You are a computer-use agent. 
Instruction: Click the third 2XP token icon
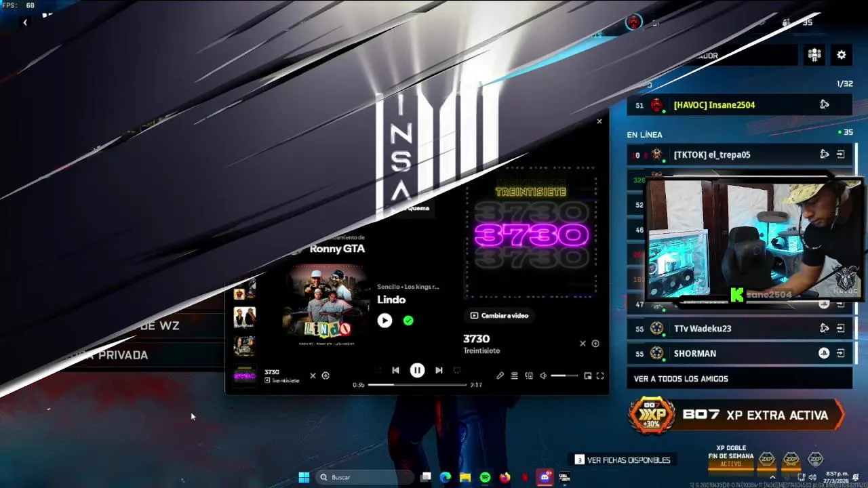pos(815,460)
